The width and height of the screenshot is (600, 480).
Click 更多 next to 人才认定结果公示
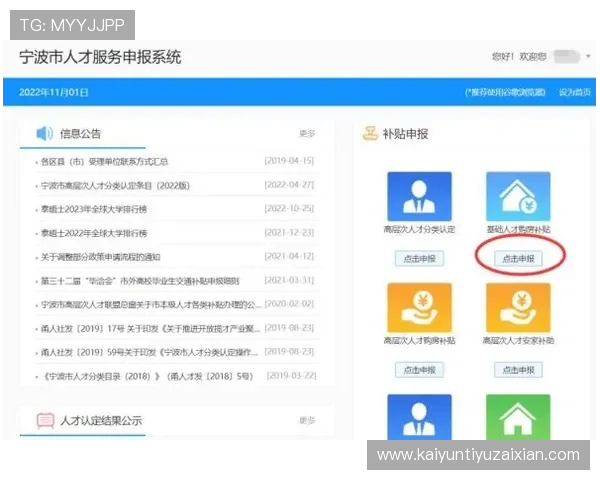pyautogui.click(x=307, y=420)
